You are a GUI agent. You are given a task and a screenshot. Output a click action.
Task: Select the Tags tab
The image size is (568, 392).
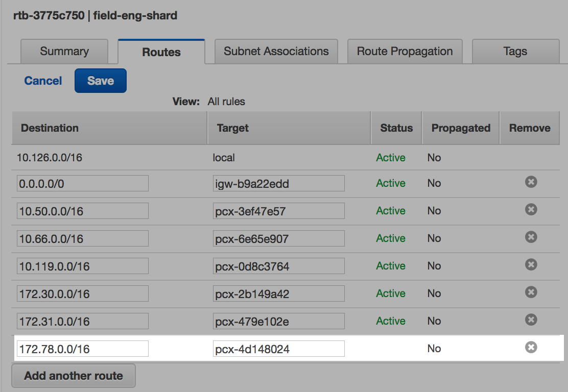click(x=515, y=52)
